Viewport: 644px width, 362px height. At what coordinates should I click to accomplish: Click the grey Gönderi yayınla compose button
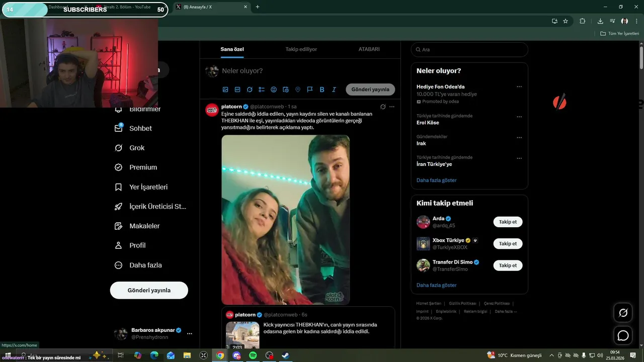tap(370, 89)
